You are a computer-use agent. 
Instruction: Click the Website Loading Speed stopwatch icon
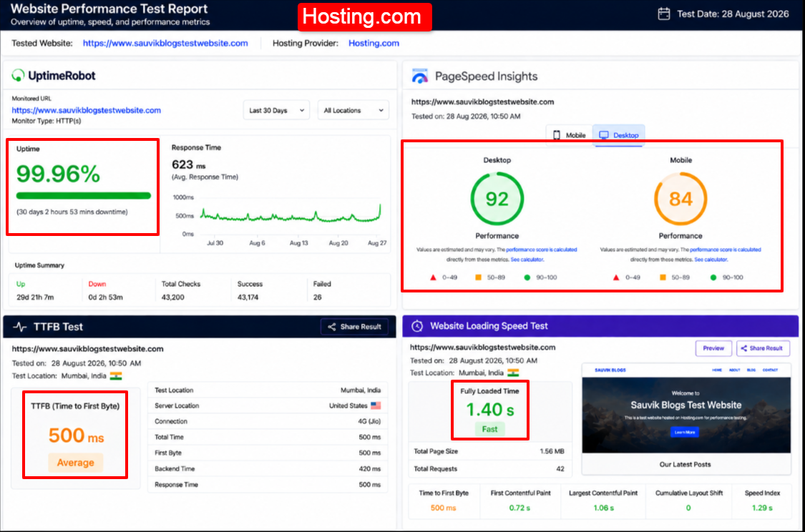click(417, 326)
